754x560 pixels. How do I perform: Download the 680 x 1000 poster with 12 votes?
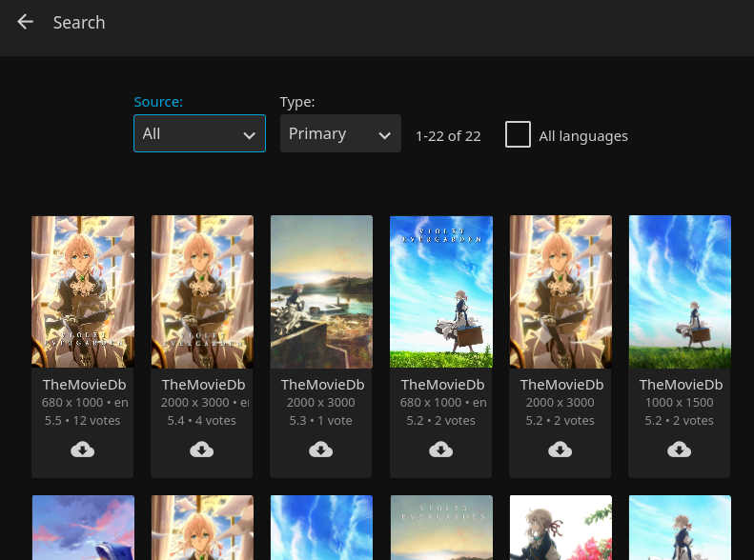(83, 450)
